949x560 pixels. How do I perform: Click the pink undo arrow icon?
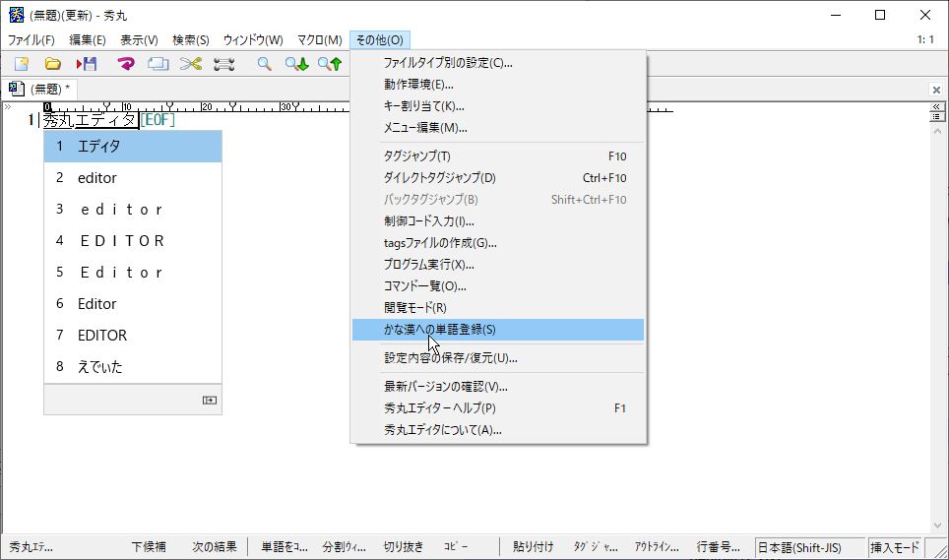tap(126, 64)
